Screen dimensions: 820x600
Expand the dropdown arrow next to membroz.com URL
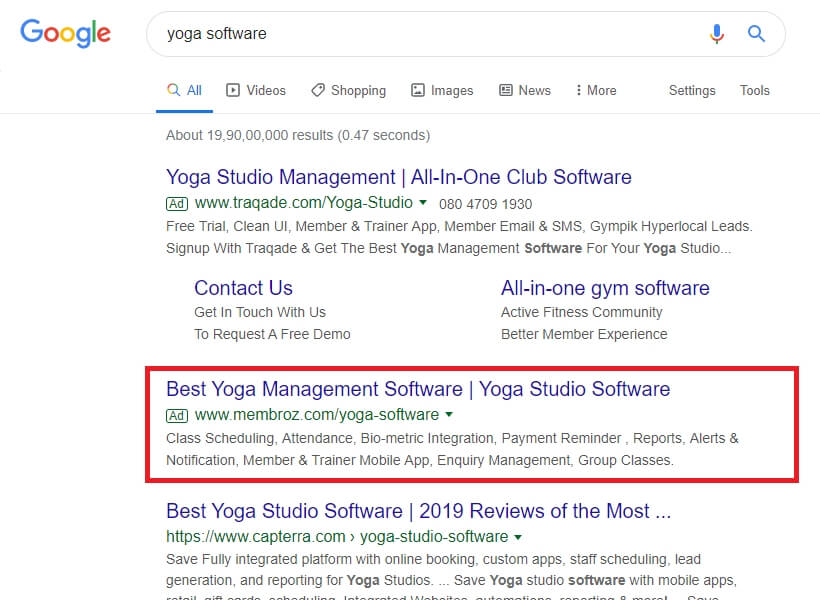(x=449, y=414)
